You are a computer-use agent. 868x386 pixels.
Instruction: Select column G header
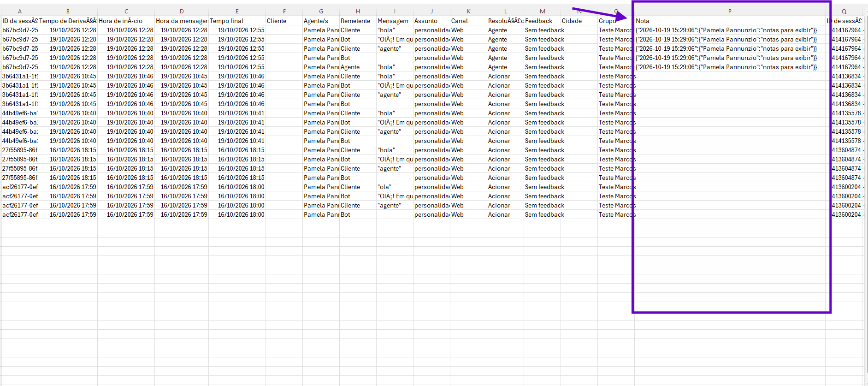click(x=321, y=11)
